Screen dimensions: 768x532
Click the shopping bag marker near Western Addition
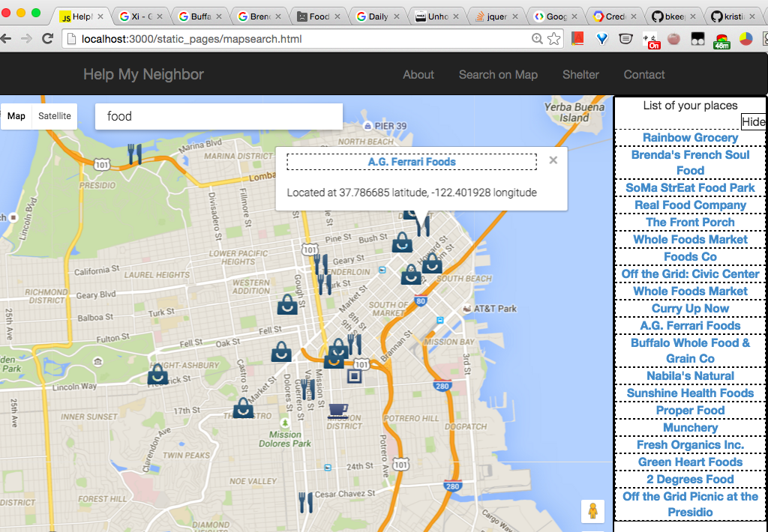287,304
